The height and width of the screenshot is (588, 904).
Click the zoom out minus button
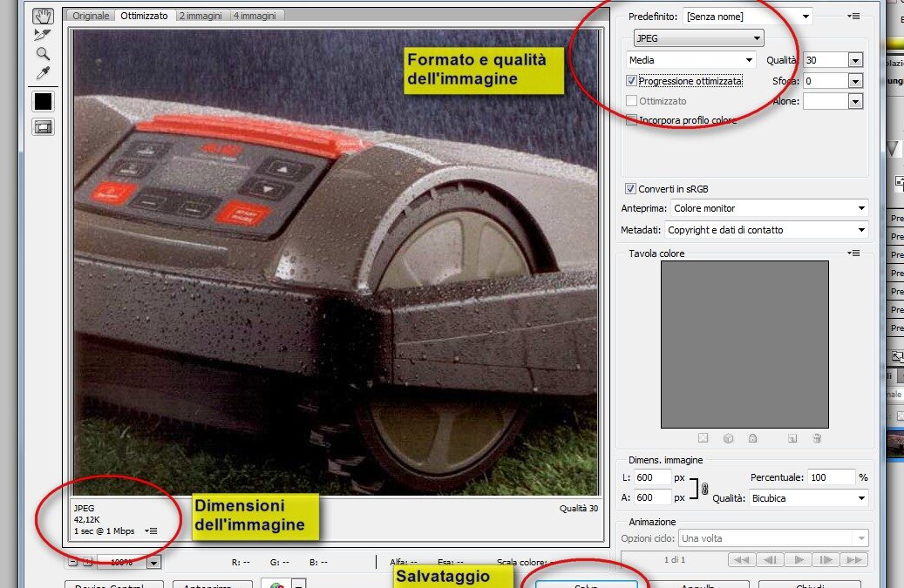pos(72,562)
